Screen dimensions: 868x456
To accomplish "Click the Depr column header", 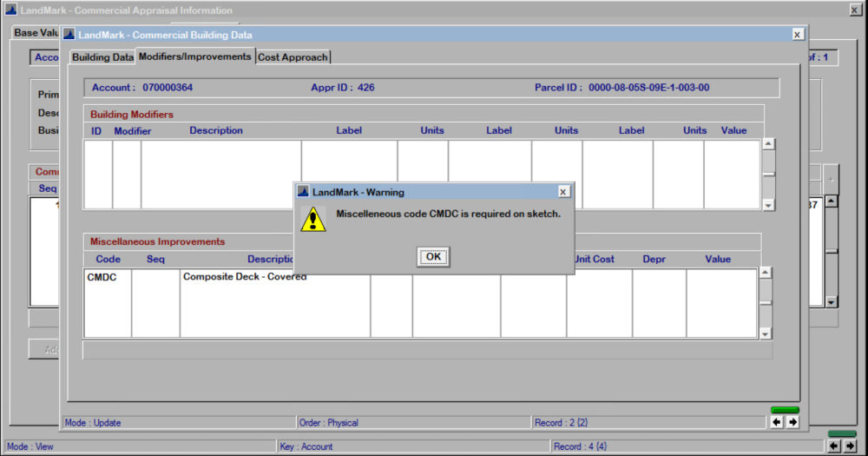I will coord(654,259).
